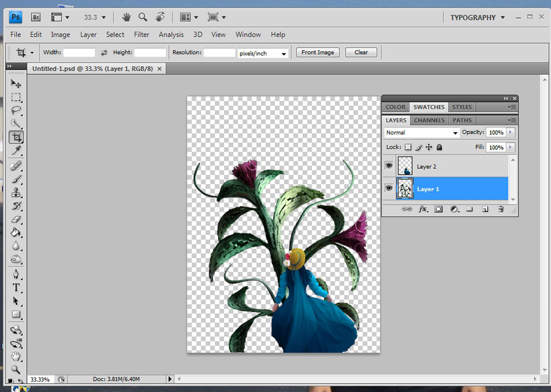Open the Opacity slider arrow
This screenshot has height=392, width=551.
(x=510, y=132)
